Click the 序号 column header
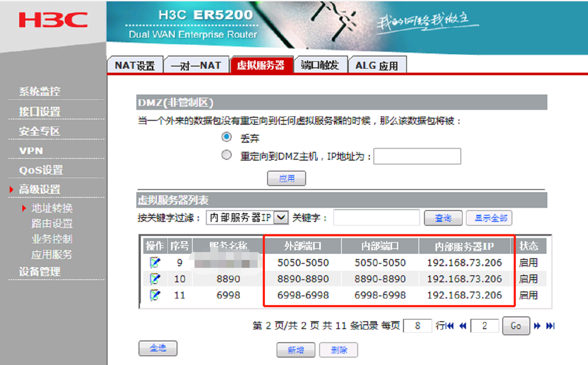 [179, 246]
